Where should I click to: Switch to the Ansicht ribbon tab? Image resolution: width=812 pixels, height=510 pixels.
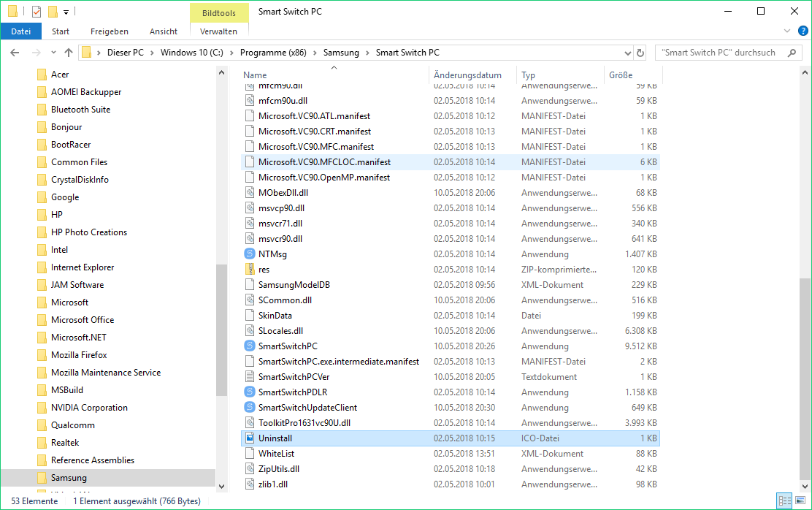click(x=163, y=31)
